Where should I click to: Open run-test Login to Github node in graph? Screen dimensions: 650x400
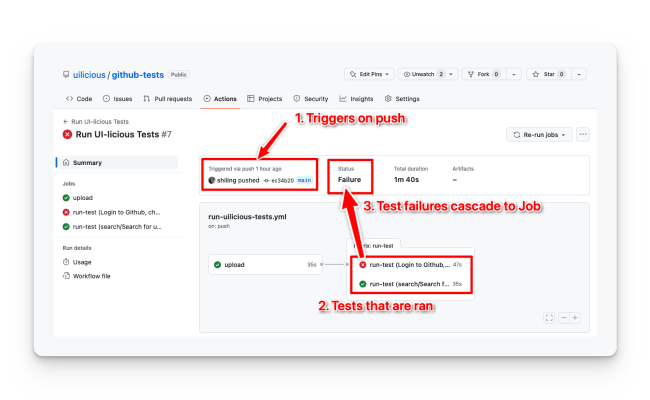tap(411, 264)
